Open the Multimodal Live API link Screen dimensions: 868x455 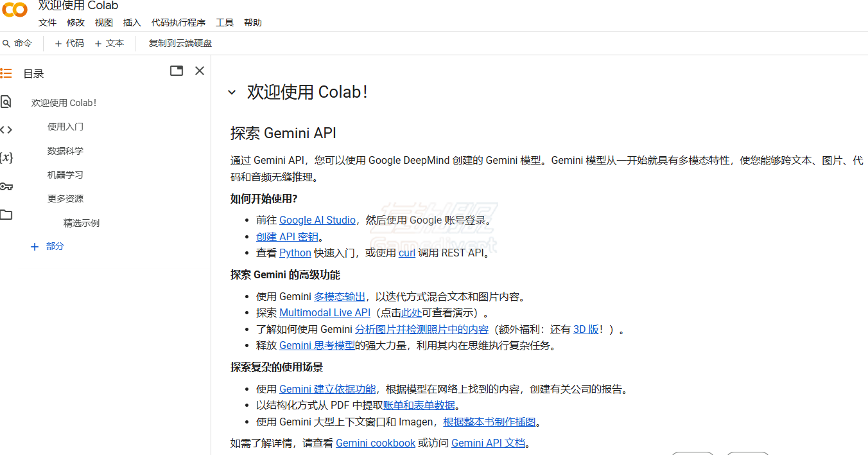[x=325, y=312]
